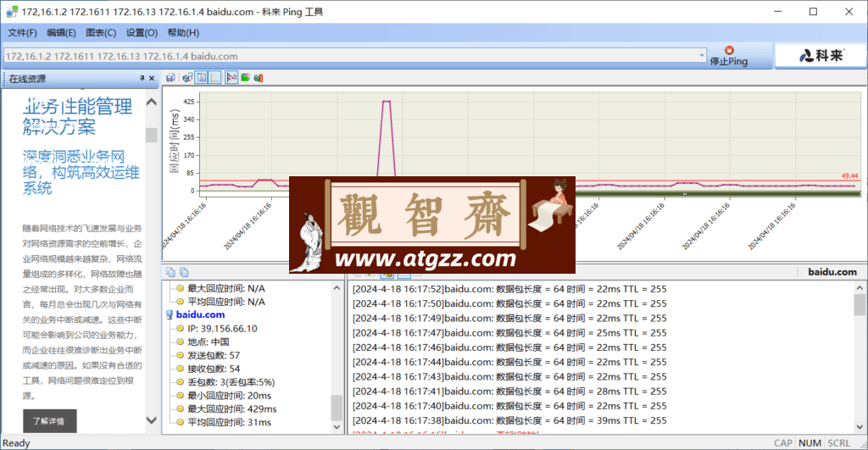Select the 平均回应时间: 31ms row
This screenshot has height=450, width=868.
tap(229, 422)
